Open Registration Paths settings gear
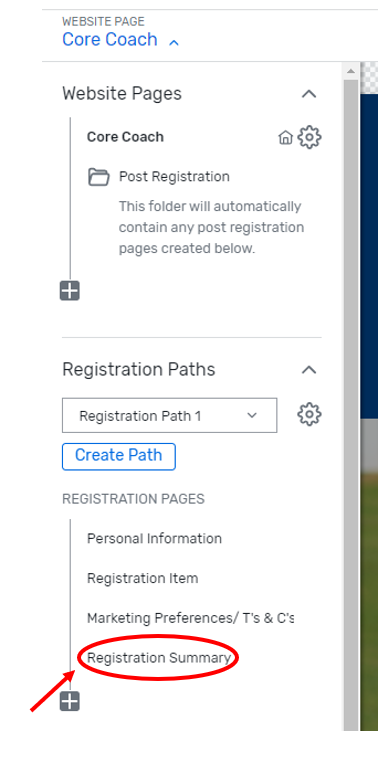Screen dimensions: 390x763 (x=310, y=415)
